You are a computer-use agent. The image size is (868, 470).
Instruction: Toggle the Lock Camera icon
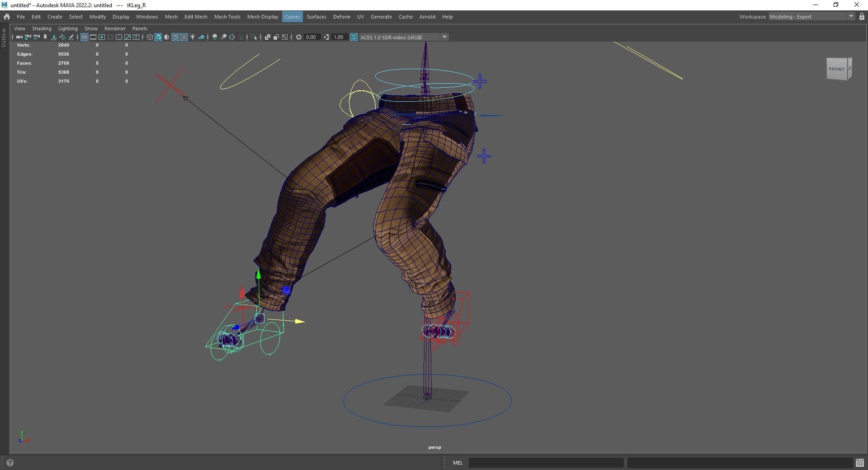(28, 37)
